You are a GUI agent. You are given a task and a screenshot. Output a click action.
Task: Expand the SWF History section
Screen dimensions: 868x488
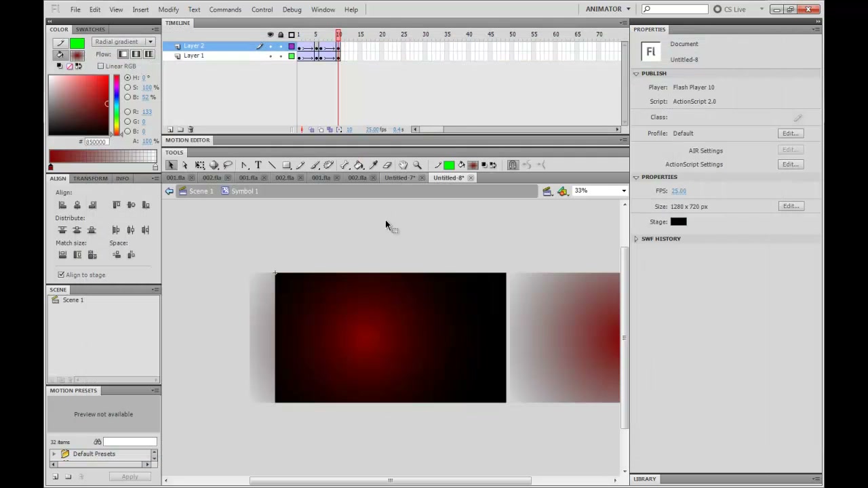click(x=636, y=239)
